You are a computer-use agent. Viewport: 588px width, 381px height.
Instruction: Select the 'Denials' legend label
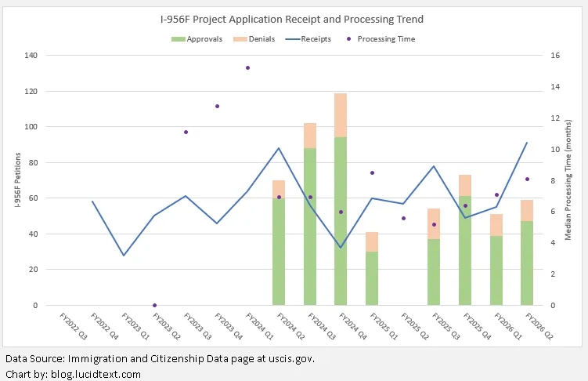(x=262, y=39)
